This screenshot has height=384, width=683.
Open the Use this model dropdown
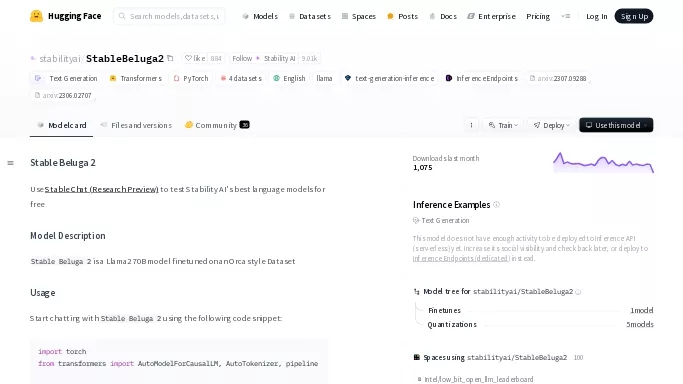(616, 125)
